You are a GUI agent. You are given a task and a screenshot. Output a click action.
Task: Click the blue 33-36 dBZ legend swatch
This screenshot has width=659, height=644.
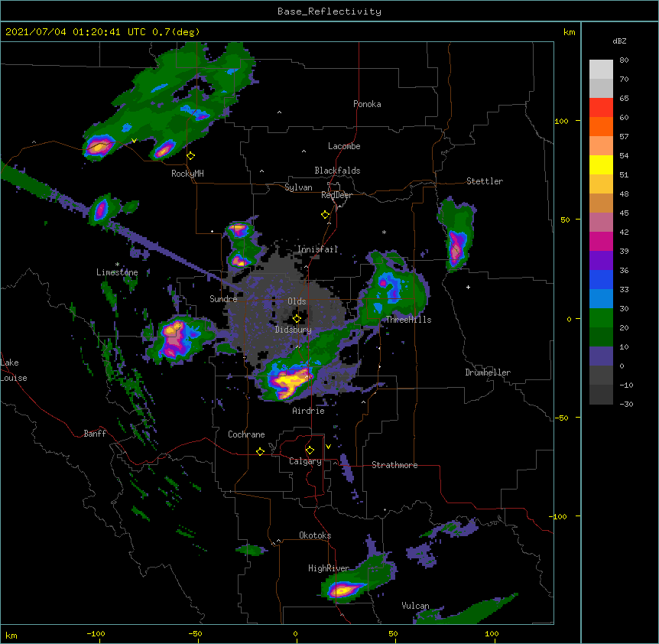tap(601, 279)
